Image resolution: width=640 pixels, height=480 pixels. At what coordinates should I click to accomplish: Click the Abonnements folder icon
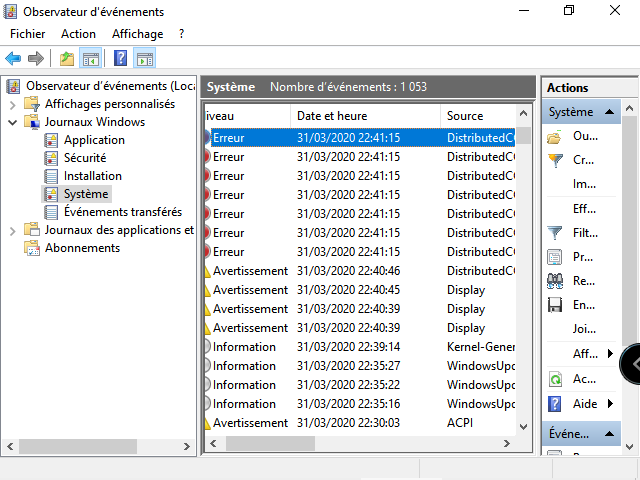point(32,248)
